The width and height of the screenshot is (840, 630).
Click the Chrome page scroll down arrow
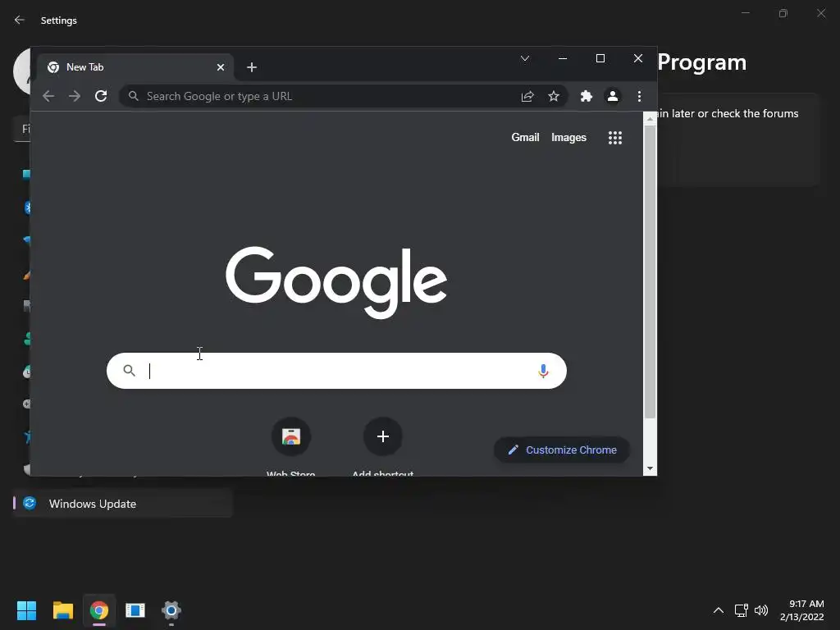tap(650, 468)
